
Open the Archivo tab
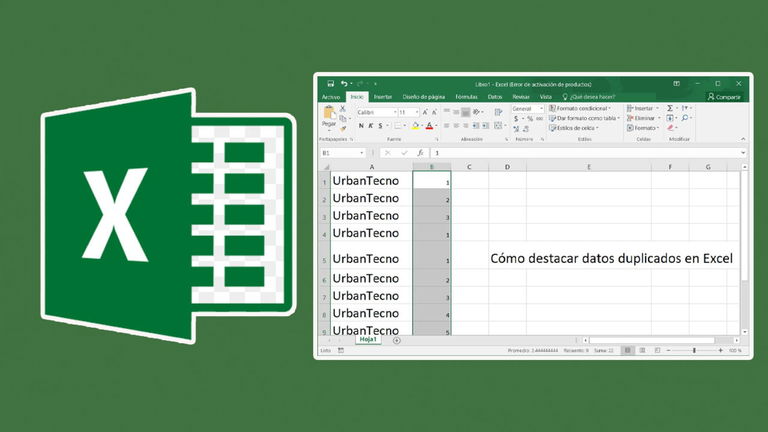331,97
